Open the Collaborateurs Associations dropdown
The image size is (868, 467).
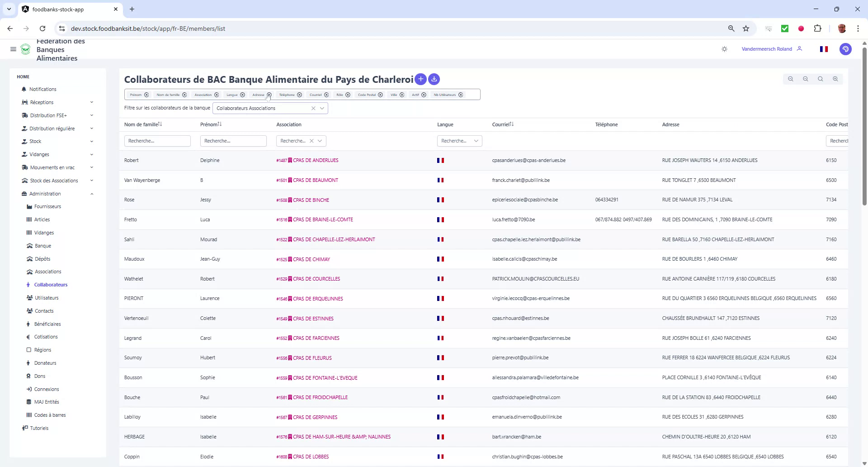pos(322,108)
